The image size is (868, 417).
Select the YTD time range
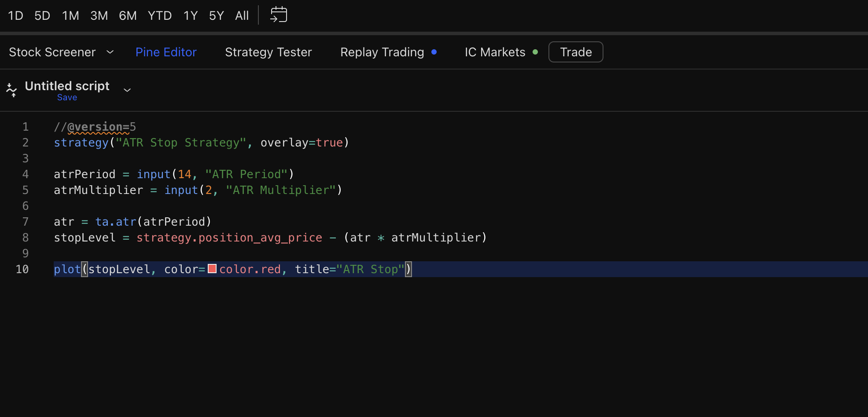(160, 16)
